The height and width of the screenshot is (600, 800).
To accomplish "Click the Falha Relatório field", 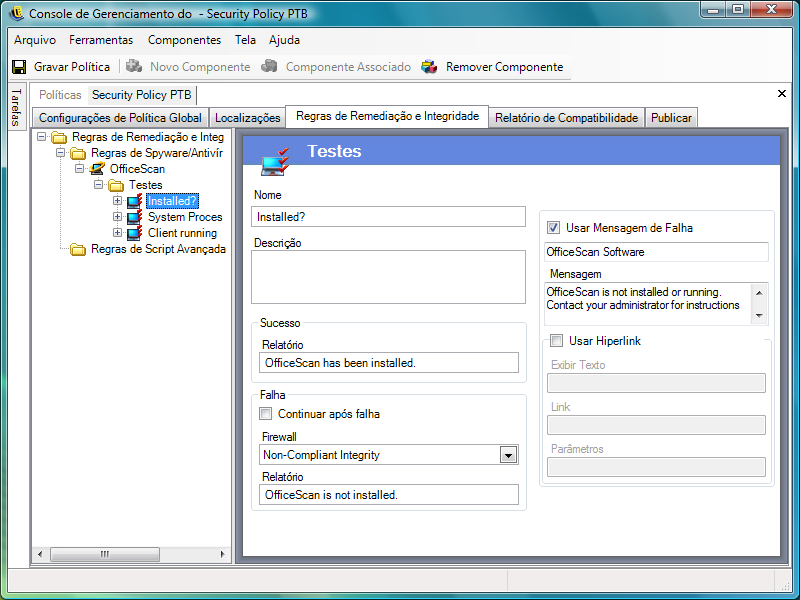I will pos(389,495).
